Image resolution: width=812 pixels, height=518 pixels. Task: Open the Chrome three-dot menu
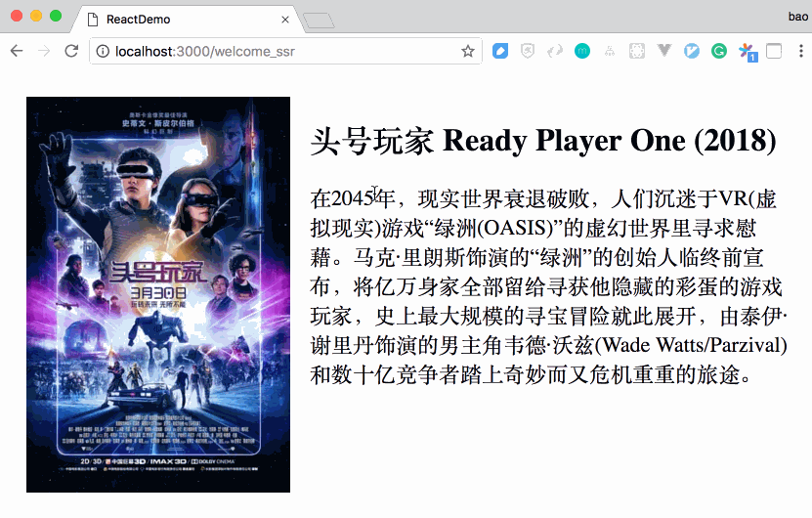pyautogui.click(x=800, y=51)
